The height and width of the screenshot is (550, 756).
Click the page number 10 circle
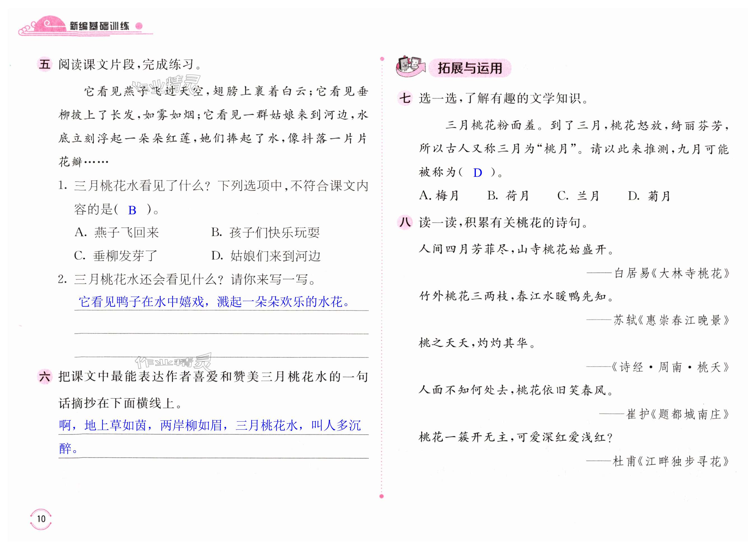click(x=41, y=519)
